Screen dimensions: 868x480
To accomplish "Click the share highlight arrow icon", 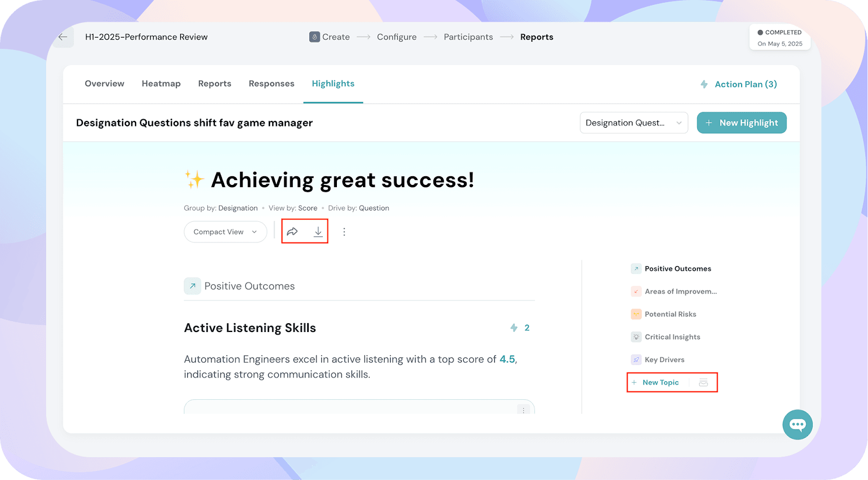I will [292, 232].
